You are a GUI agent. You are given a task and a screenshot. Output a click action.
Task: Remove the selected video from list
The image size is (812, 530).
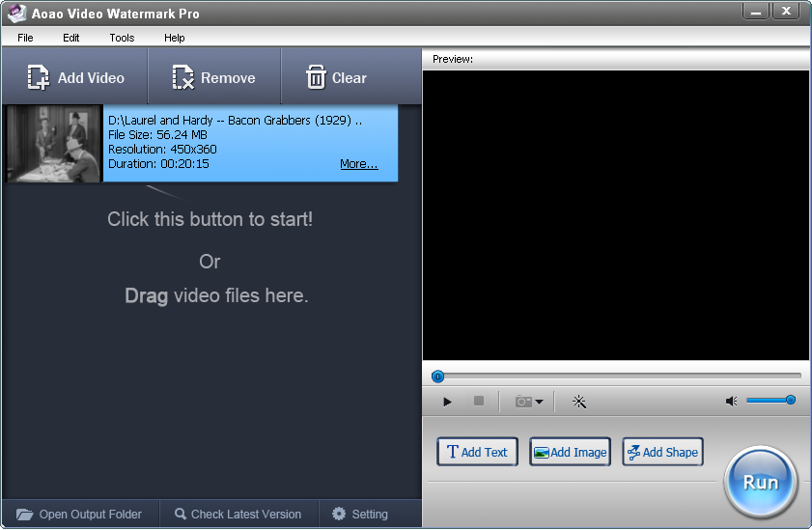tap(213, 78)
